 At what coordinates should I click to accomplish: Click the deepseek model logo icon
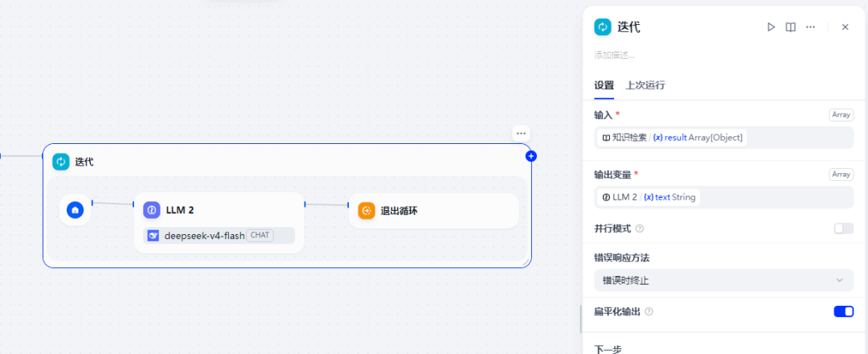154,236
